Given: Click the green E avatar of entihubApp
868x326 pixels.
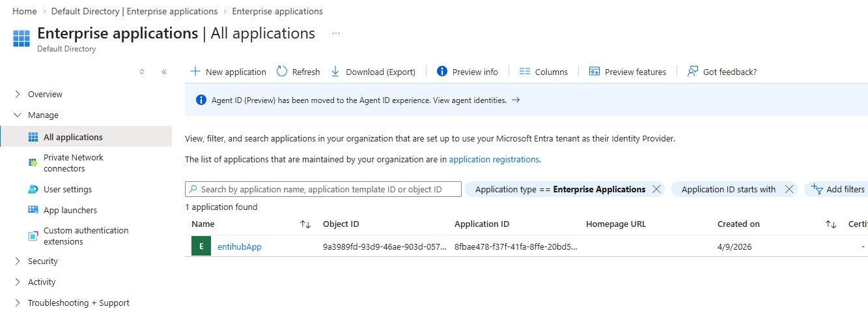Looking at the screenshot, I should click(x=201, y=246).
